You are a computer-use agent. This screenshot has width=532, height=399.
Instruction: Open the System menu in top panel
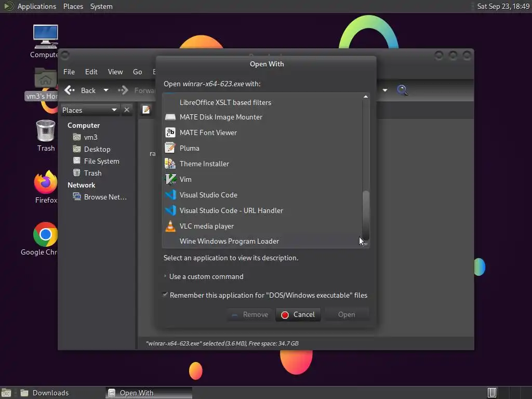[x=101, y=6]
